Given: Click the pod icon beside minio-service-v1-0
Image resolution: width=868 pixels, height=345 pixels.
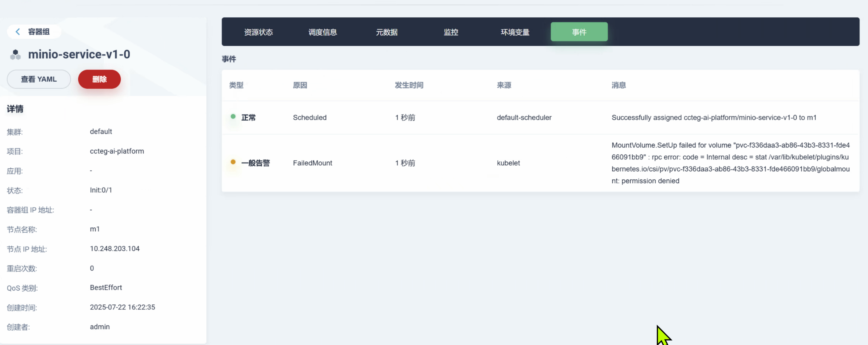Looking at the screenshot, I should (x=16, y=55).
